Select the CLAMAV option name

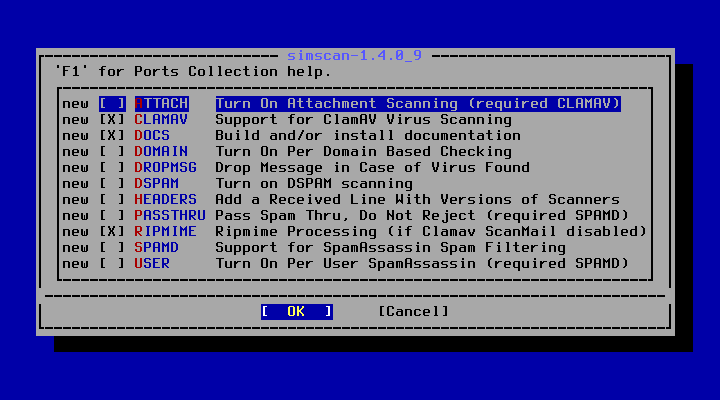tap(161, 120)
